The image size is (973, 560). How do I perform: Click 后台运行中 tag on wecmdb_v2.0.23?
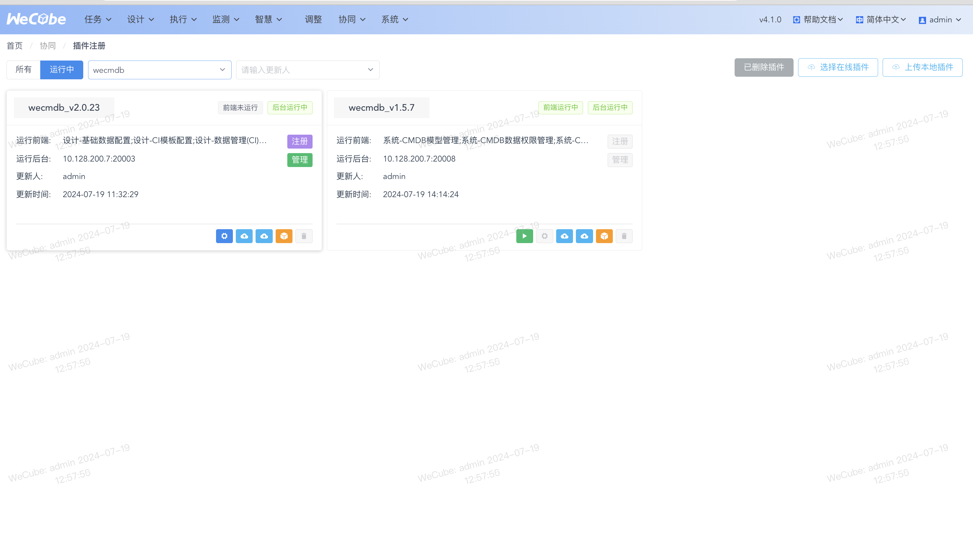290,108
